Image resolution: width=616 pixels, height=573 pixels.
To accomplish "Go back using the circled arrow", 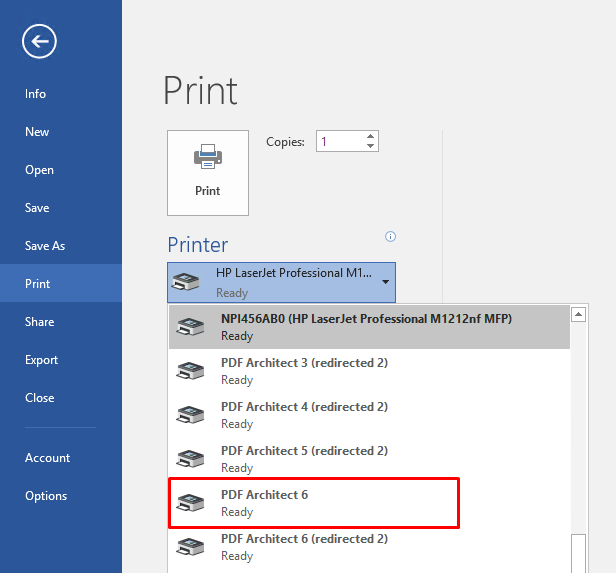I will click(39, 41).
